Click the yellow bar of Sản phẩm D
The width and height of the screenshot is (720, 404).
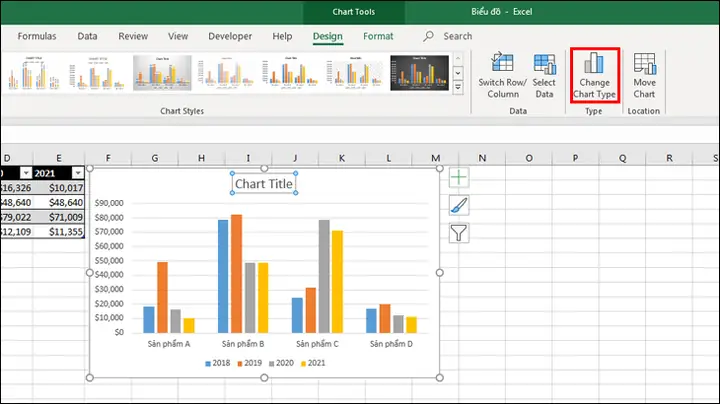point(411,325)
